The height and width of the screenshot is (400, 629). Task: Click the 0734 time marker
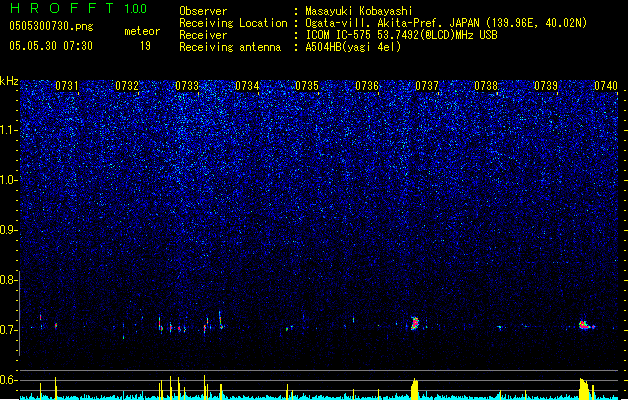point(247,86)
